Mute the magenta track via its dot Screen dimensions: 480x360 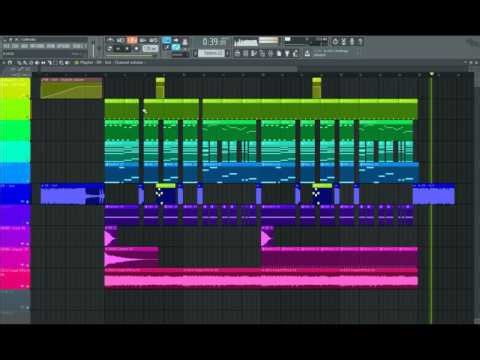coord(27,265)
